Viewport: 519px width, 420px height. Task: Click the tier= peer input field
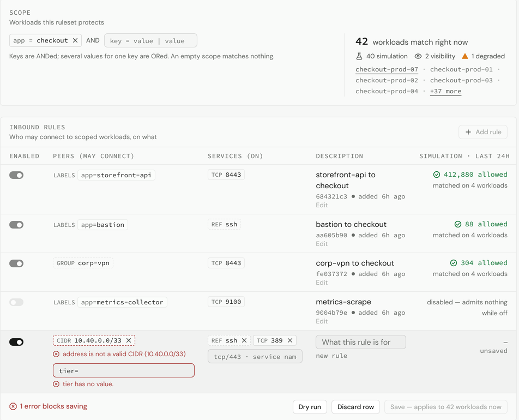(x=123, y=371)
